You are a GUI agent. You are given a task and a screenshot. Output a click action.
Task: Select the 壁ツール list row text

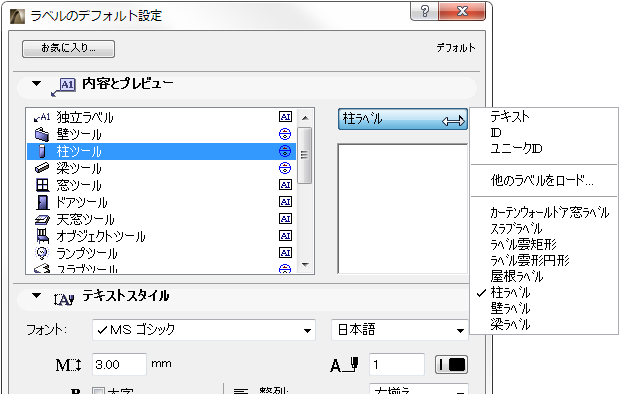tap(79, 135)
